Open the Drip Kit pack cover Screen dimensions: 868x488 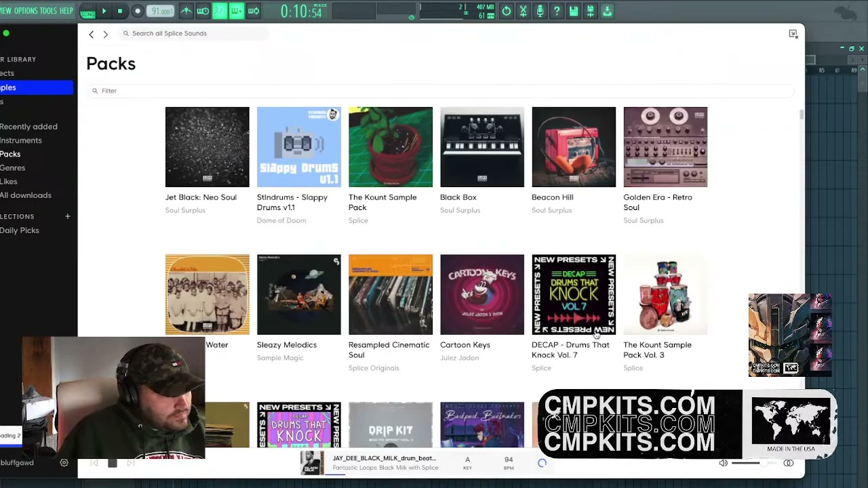[x=391, y=425]
